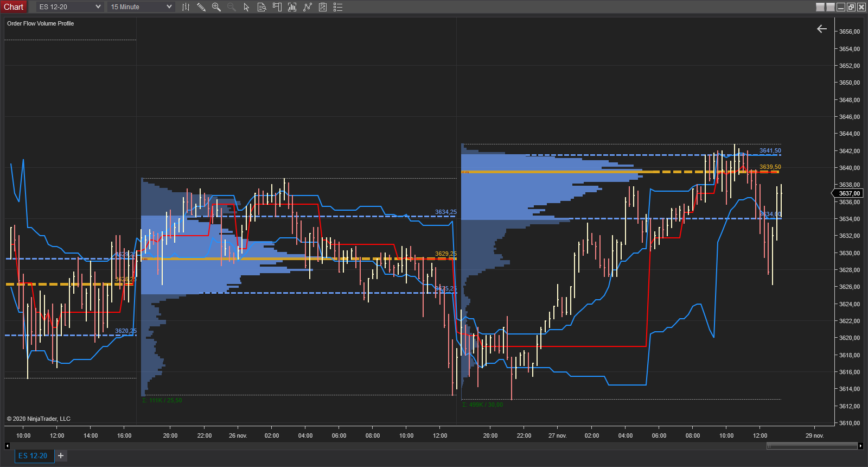
Task: Click the 27 nov. date label
Action: coord(557,436)
